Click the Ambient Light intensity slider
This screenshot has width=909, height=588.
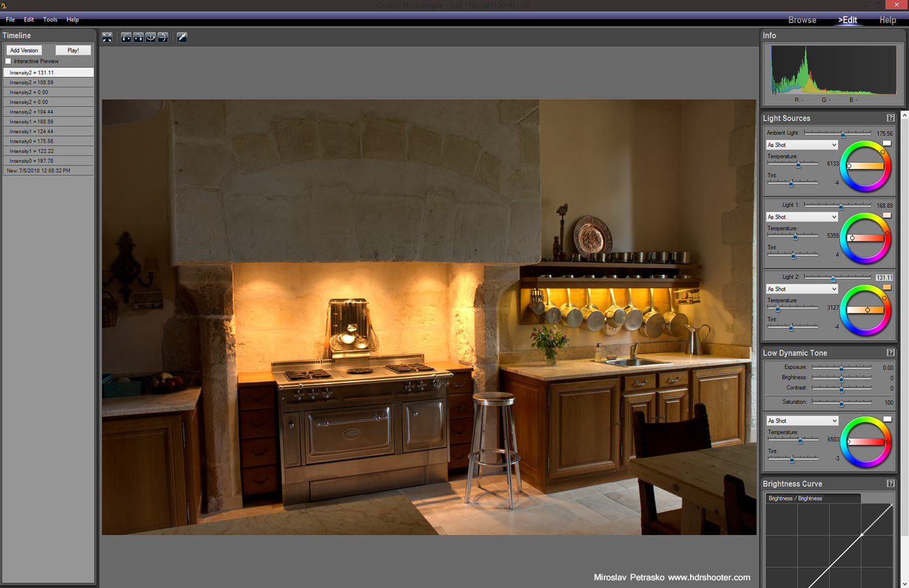pos(838,133)
